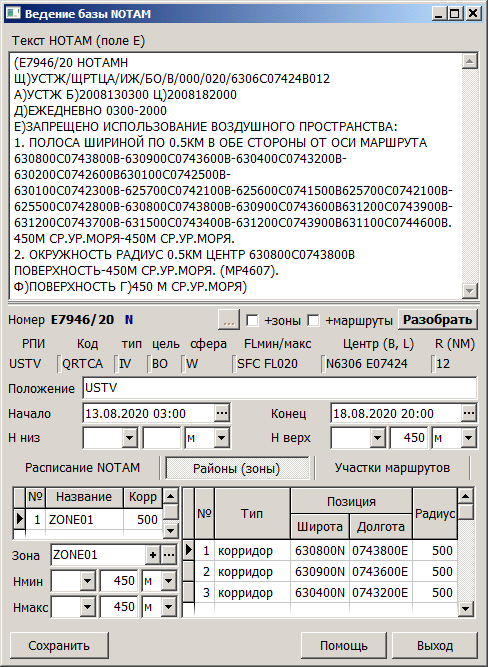Click the Выход button

pyautogui.click(x=435, y=645)
